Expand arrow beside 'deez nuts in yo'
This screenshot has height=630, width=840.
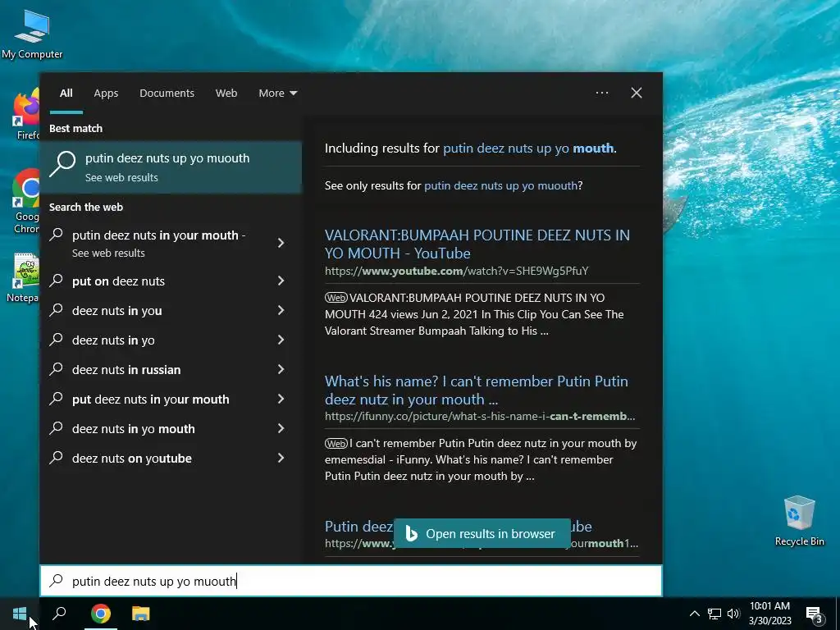coord(281,340)
